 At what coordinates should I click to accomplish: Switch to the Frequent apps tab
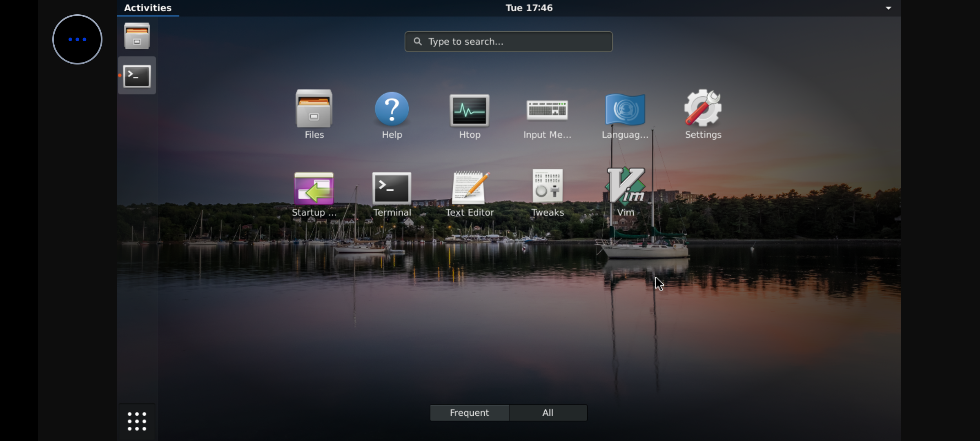point(469,412)
